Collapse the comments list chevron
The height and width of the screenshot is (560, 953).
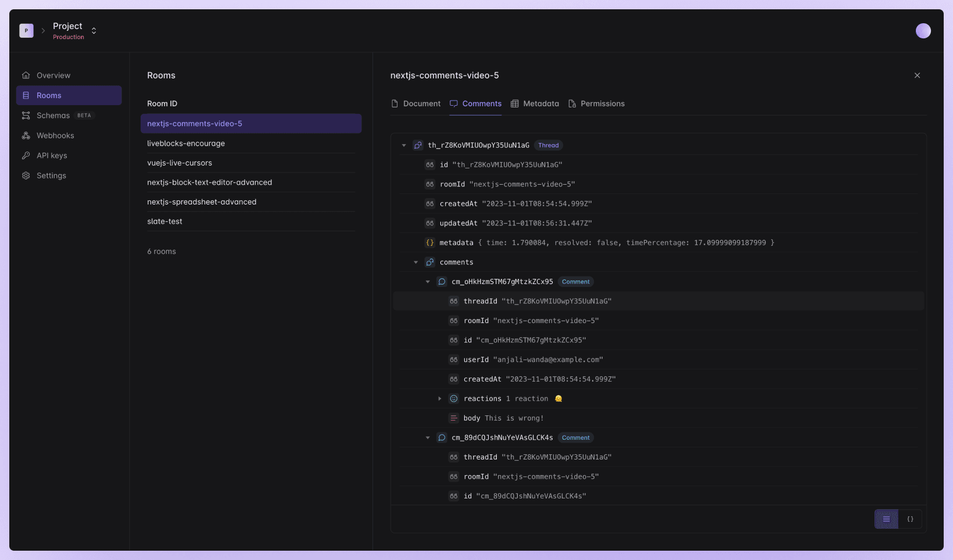pos(415,262)
